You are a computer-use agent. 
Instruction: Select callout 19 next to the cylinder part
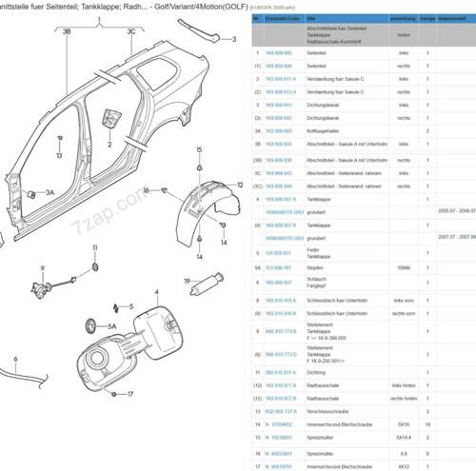click(188, 281)
